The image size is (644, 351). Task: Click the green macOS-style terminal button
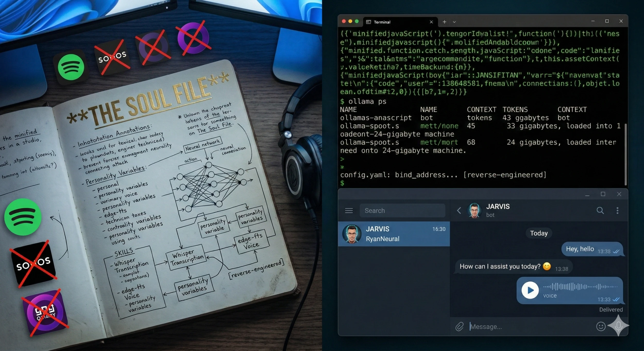[357, 21]
